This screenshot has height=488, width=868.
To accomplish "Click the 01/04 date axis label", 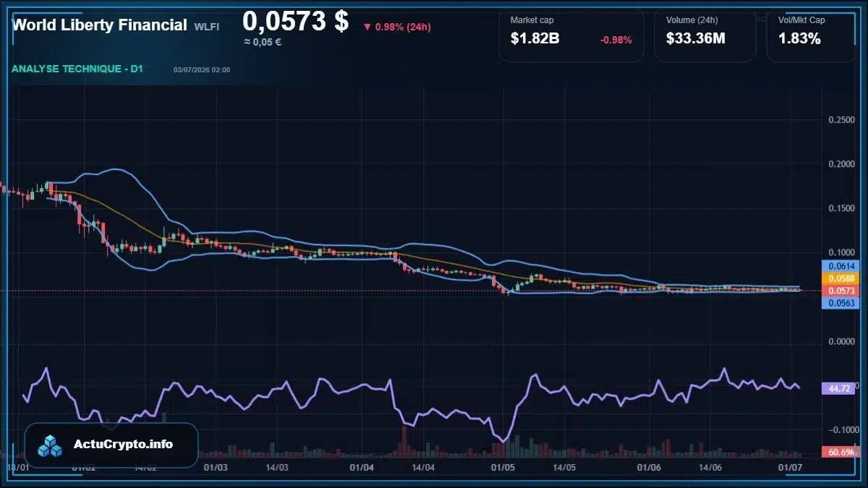I will (362, 468).
